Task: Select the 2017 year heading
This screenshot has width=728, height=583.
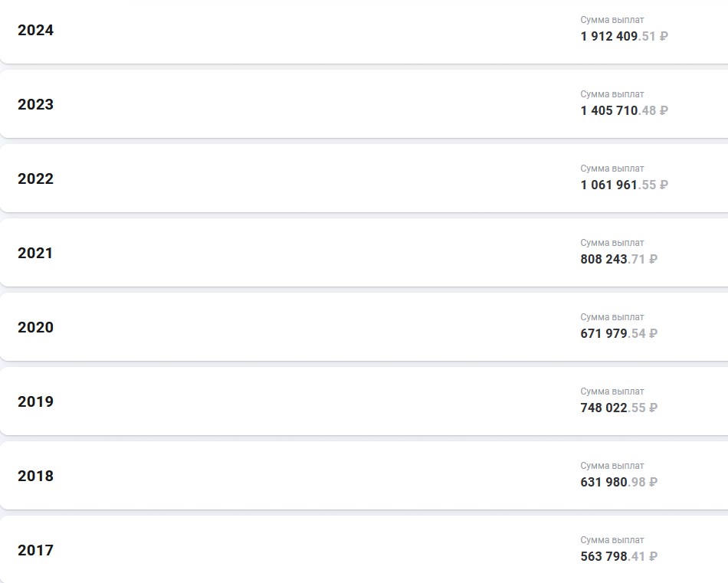Action: point(36,550)
